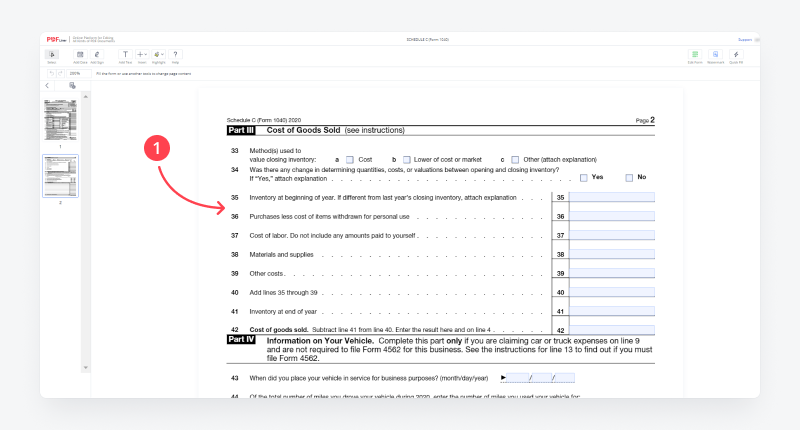Collapse the thumbnail sidebar with the chevron

(47, 86)
